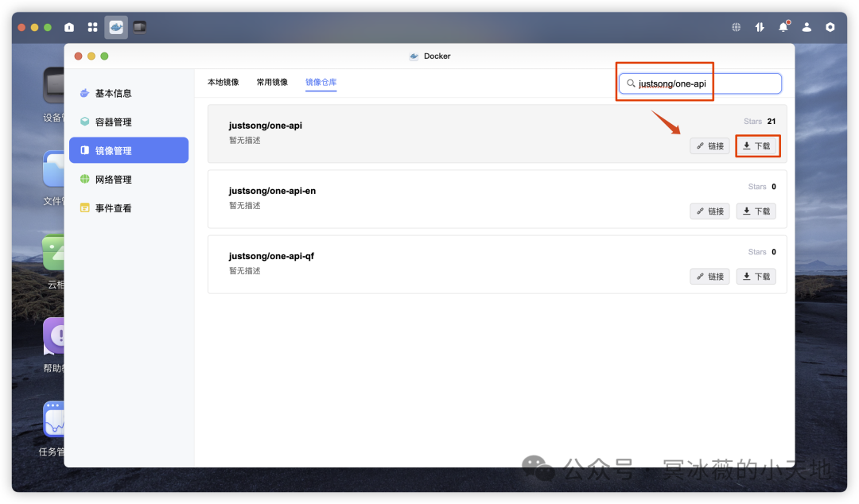Switch to the 本地镜像 tab
The width and height of the screenshot is (859, 504).
[x=223, y=82]
